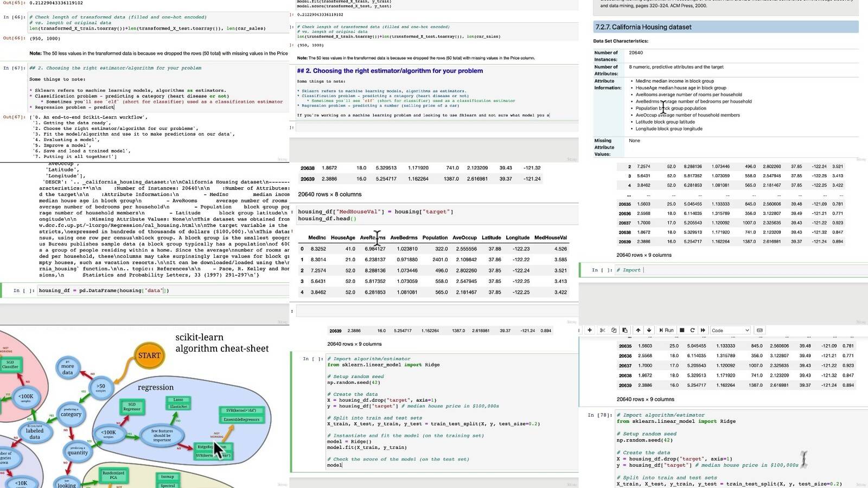Click the Longitude column header

click(518, 237)
